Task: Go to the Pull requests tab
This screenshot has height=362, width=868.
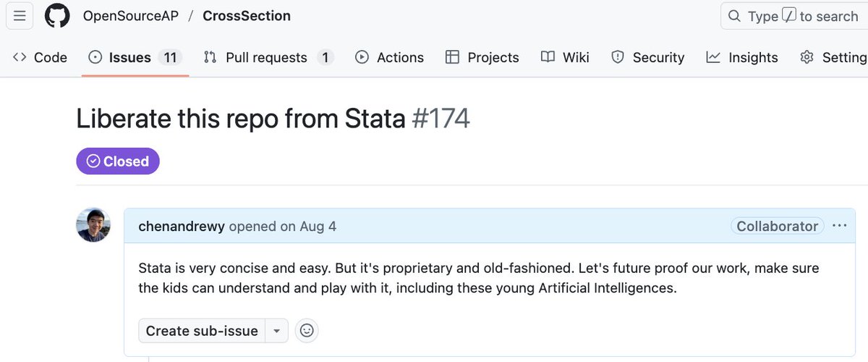Action: tap(268, 57)
